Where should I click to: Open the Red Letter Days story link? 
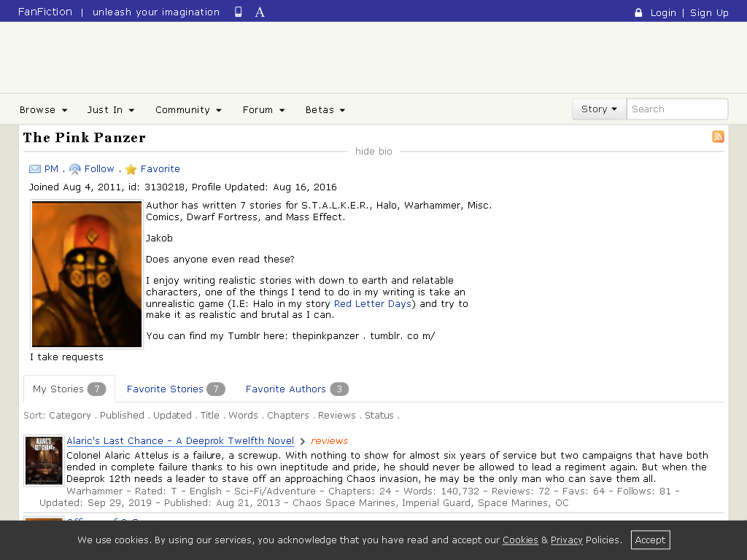373,304
